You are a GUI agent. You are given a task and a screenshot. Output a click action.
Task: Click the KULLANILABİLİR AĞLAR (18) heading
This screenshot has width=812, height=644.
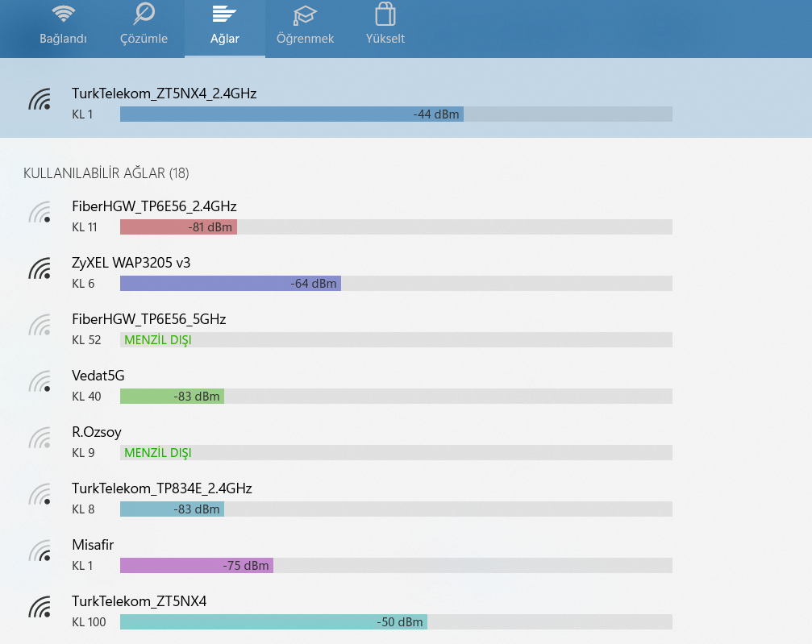click(106, 173)
